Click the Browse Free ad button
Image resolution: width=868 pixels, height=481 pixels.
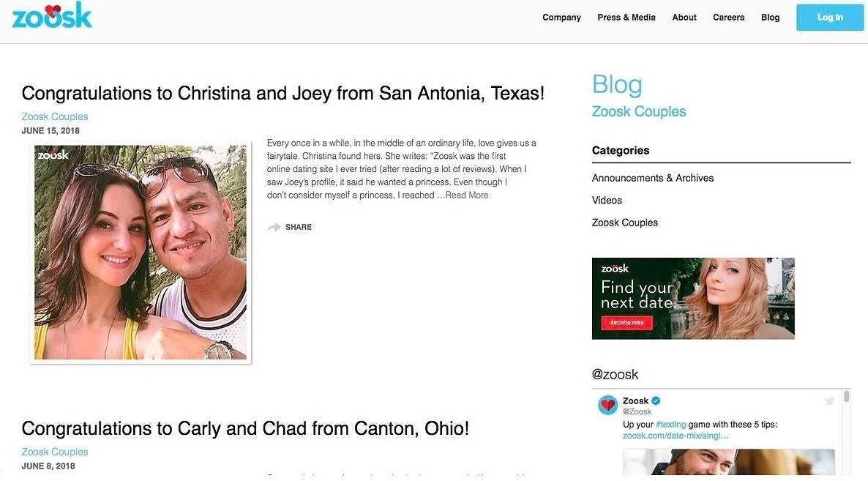(x=626, y=323)
